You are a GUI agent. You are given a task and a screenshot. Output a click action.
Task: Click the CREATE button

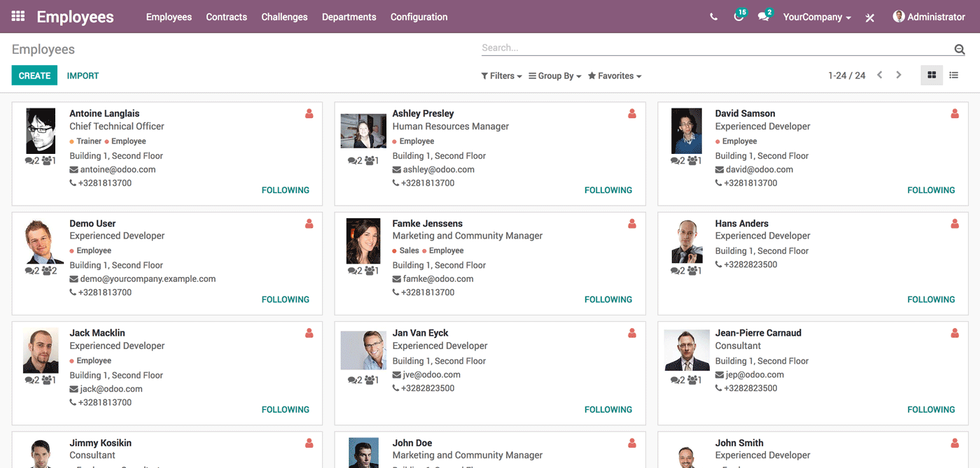pyautogui.click(x=34, y=76)
